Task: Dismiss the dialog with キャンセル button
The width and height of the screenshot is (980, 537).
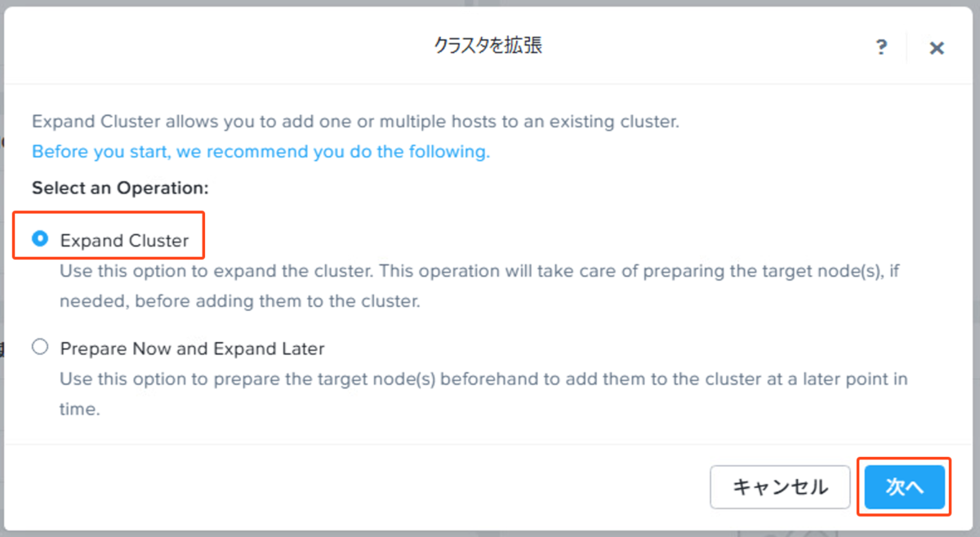Action: [x=780, y=487]
